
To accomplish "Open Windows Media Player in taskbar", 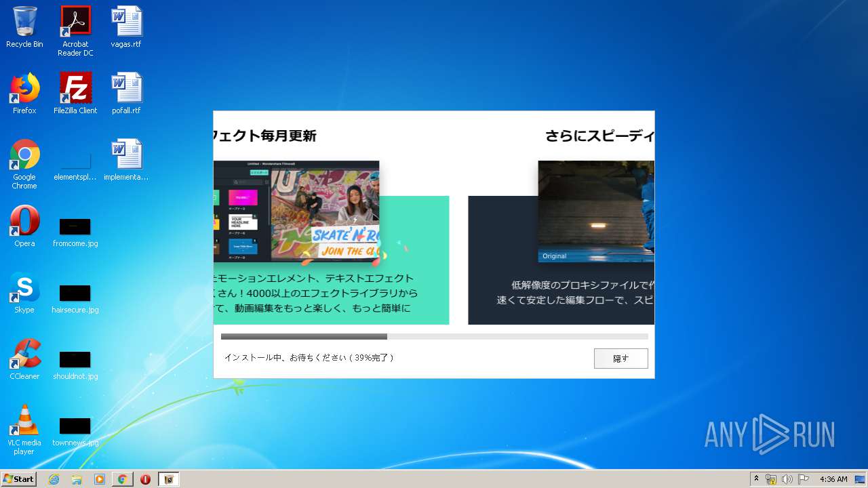I will pyautogui.click(x=100, y=479).
